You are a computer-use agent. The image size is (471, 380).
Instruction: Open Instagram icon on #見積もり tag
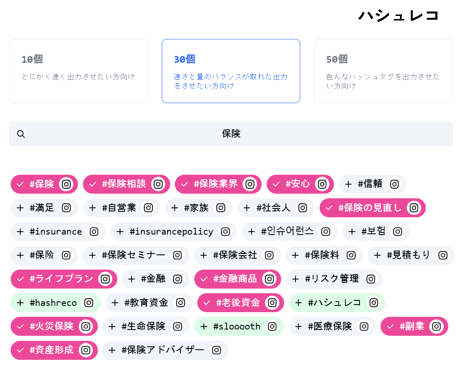(443, 255)
